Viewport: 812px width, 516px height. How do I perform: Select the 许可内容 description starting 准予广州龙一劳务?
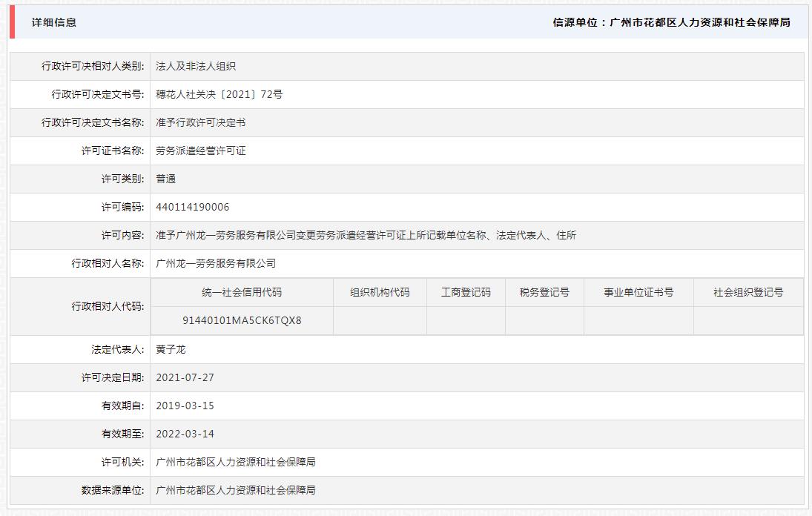tap(366, 235)
